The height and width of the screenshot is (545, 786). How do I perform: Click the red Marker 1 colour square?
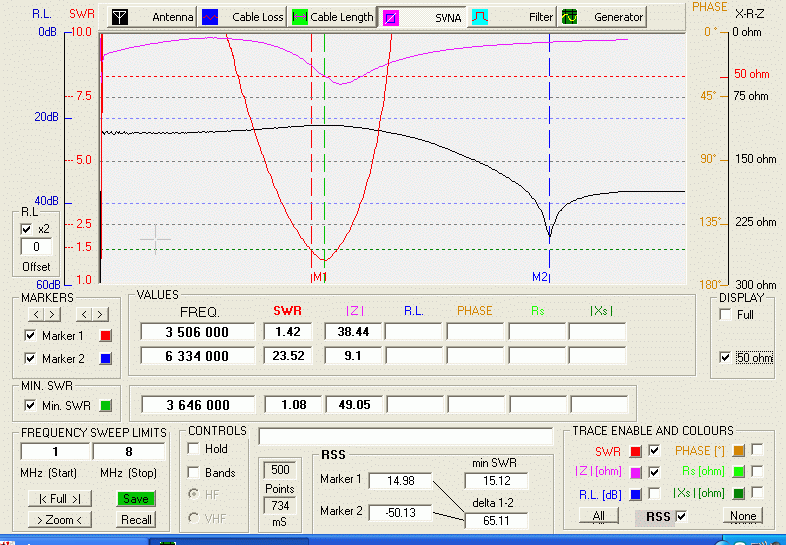[x=103, y=336]
